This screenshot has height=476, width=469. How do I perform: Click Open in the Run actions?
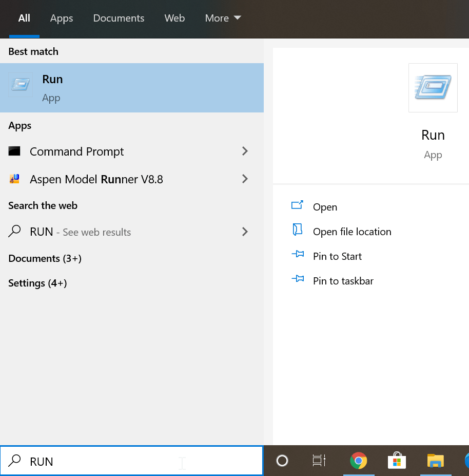pos(325,207)
